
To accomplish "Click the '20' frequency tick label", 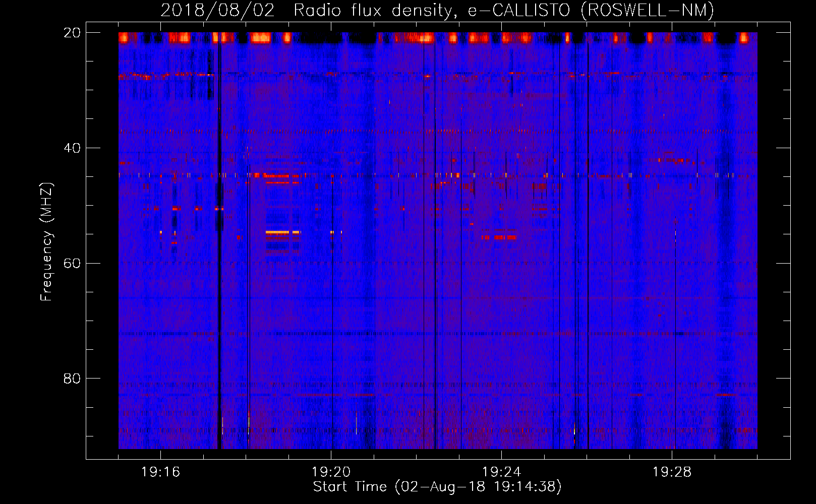I will pyautogui.click(x=72, y=33).
